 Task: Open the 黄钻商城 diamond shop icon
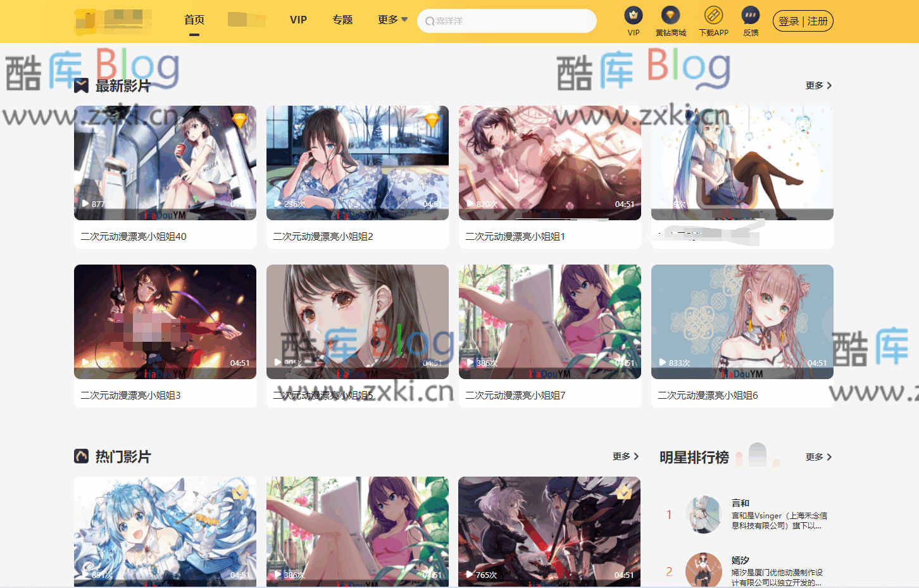point(670,15)
